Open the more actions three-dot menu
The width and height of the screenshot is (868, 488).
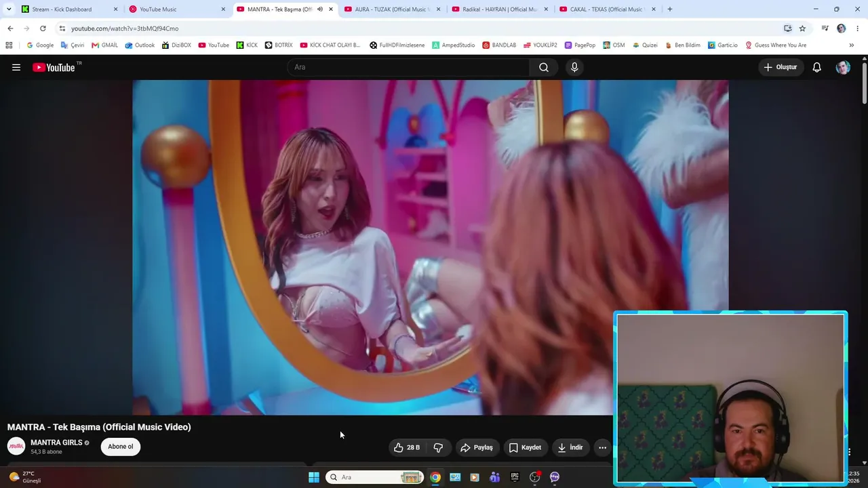coord(602,447)
